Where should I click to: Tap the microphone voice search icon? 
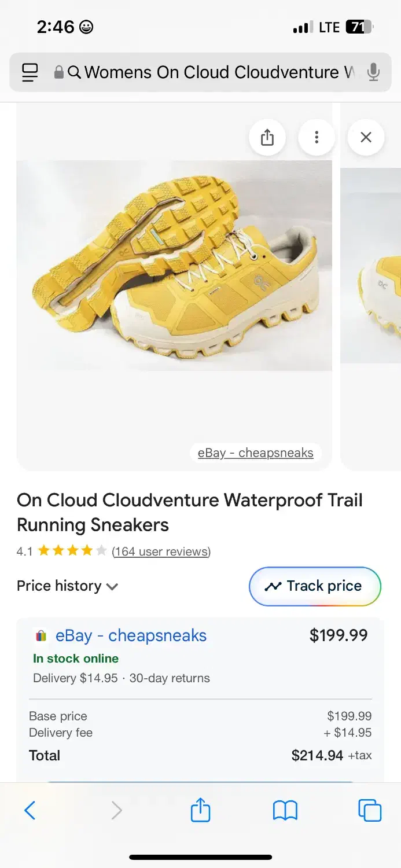coord(373,72)
